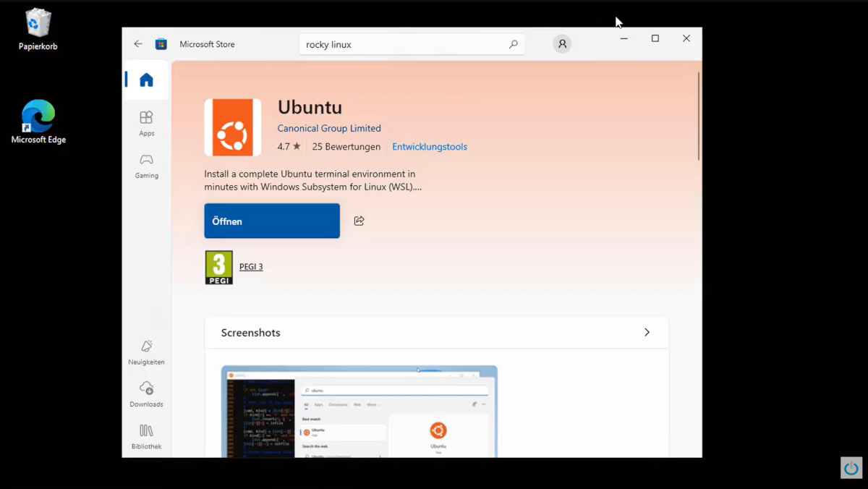Click the Ubuntu app logo
This screenshot has height=489, width=868.
pyautogui.click(x=233, y=127)
